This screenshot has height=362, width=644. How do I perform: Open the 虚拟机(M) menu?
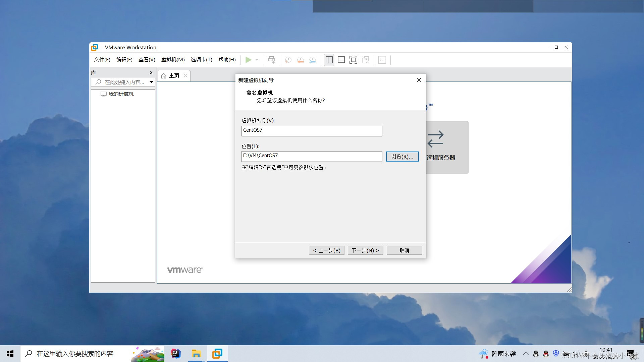click(x=173, y=60)
